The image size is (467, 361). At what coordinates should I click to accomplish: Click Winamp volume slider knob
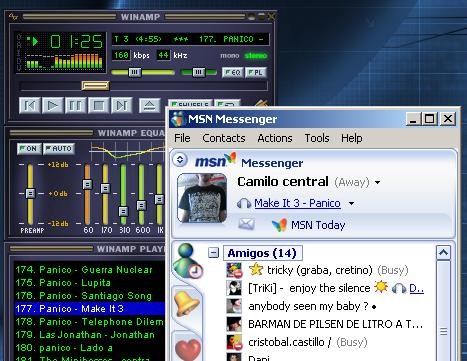coord(135,72)
